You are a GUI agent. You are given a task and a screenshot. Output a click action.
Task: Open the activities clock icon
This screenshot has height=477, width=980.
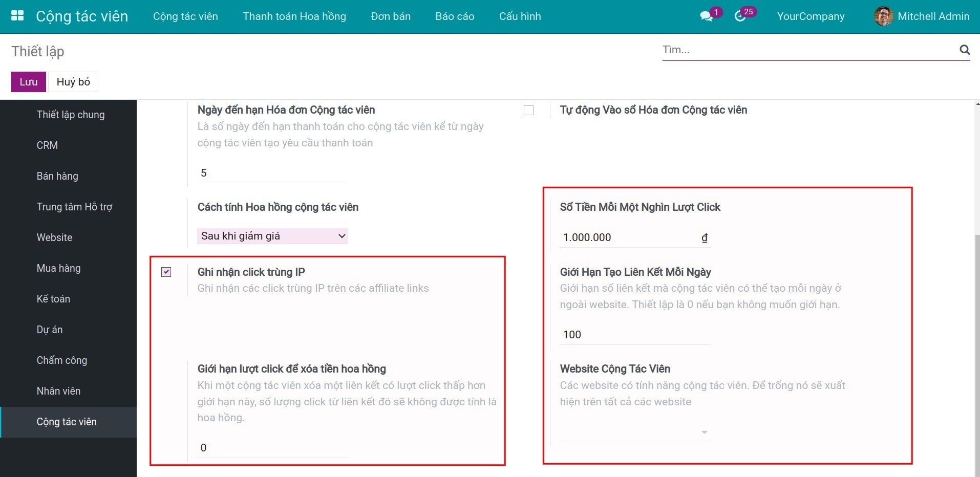[741, 16]
